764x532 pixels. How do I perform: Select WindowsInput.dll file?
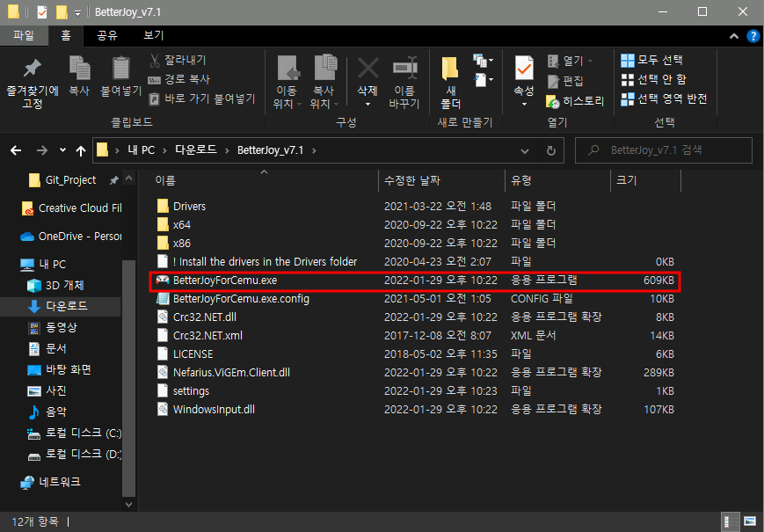click(206, 410)
